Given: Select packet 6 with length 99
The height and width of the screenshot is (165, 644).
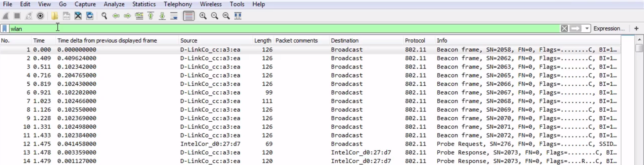Looking at the screenshot, I should tap(310, 92).
